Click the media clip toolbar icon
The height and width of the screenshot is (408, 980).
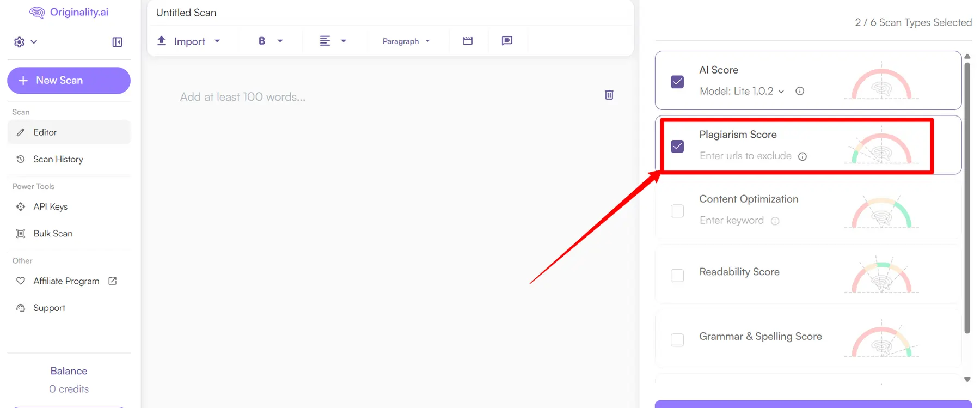pyautogui.click(x=468, y=41)
